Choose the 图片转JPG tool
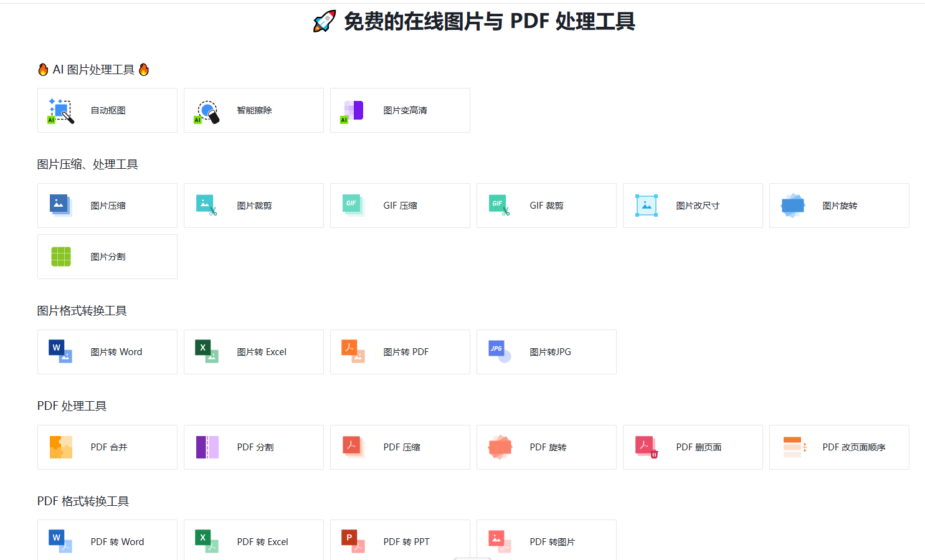 coord(550,352)
